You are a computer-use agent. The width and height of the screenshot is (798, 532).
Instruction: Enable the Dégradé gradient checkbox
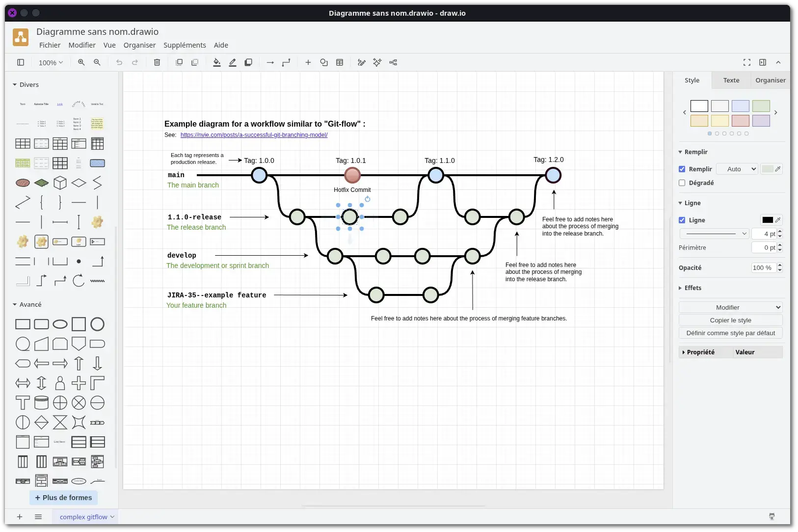coord(682,183)
